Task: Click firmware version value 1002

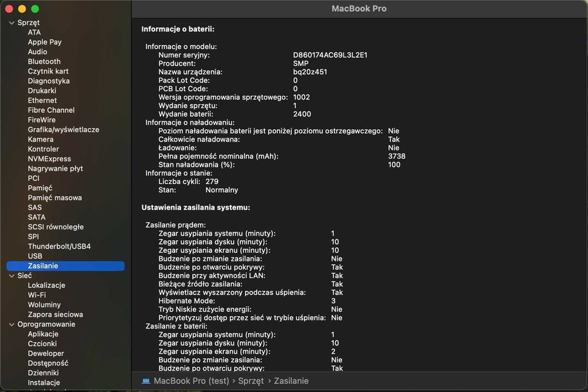Action: click(301, 98)
